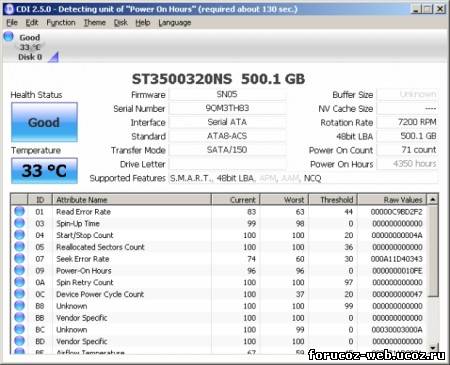450x365 pixels.
Task: Close the CDI window
Action: [x=440, y=9]
